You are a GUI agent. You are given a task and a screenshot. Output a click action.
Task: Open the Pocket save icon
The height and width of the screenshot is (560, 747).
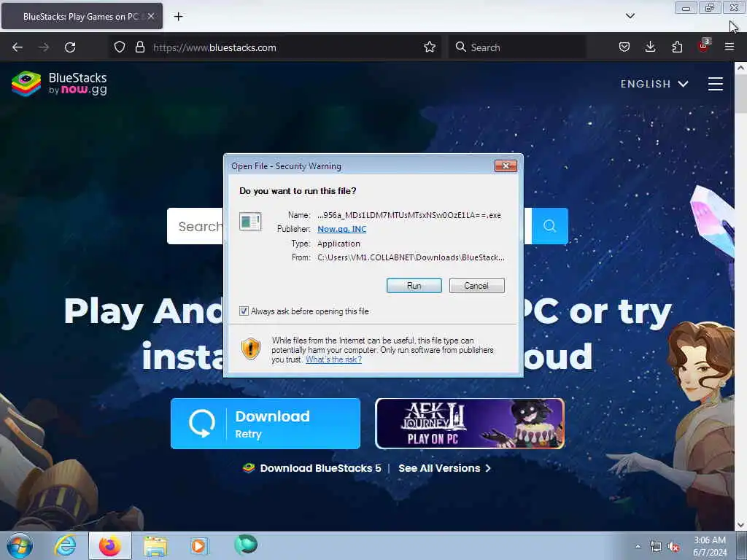[624, 47]
